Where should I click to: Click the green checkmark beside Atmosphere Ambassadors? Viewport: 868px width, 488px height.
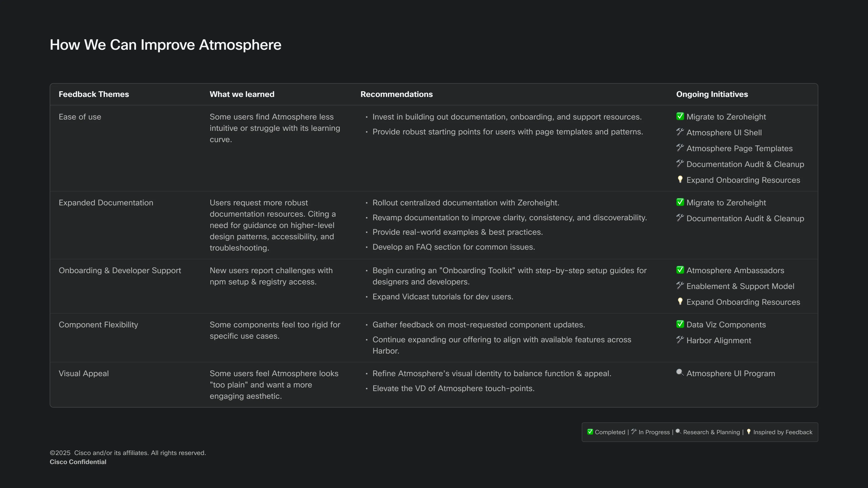680,270
